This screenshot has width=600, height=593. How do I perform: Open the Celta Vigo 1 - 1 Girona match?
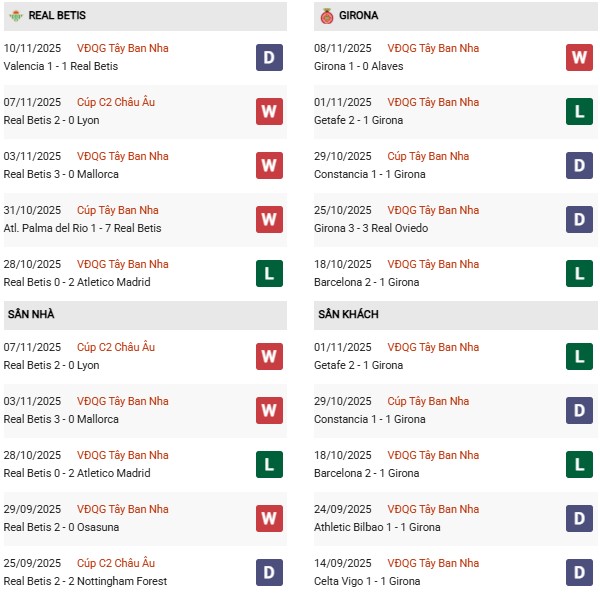(366, 581)
